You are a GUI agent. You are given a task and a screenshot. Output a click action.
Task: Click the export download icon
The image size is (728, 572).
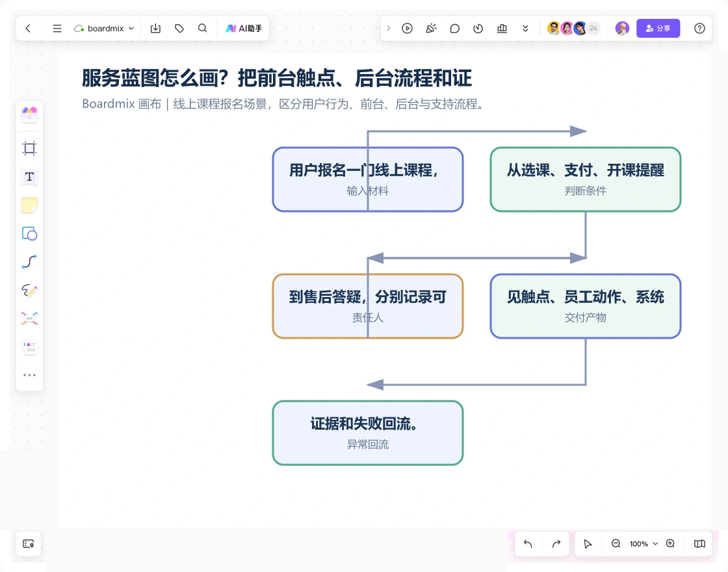click(x=155, y=29)
